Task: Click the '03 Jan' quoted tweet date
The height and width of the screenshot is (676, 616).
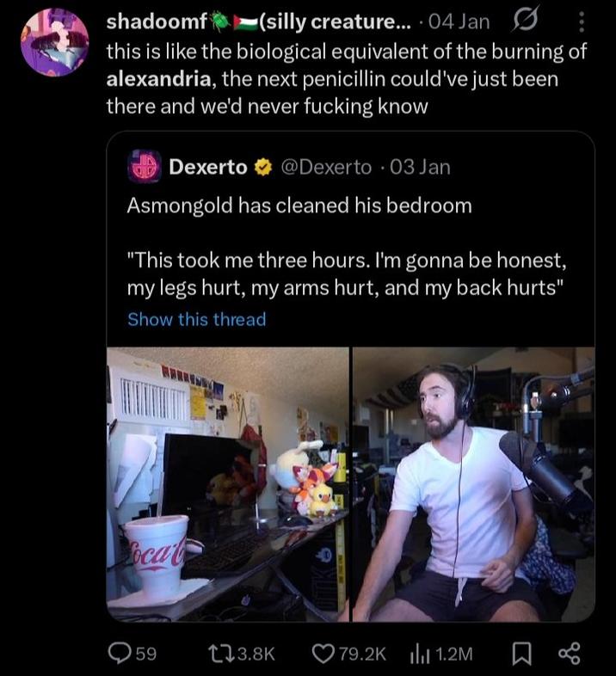Action: pos(421,167)
